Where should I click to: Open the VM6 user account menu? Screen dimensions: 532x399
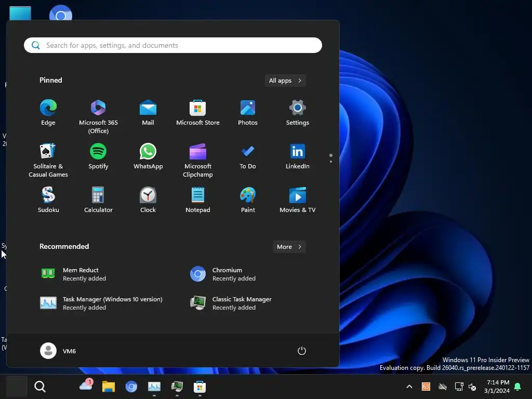58,351
